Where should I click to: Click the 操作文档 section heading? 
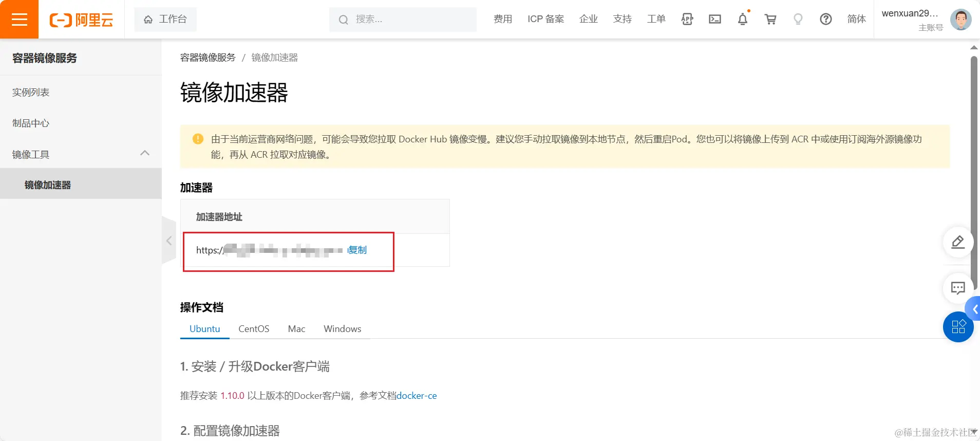point(202,307)
